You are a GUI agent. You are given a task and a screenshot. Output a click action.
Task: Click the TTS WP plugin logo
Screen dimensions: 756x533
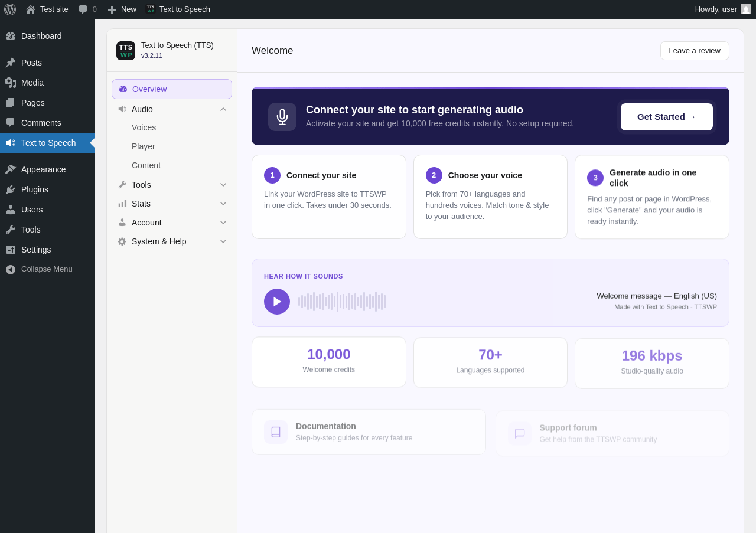click(126, 51)
